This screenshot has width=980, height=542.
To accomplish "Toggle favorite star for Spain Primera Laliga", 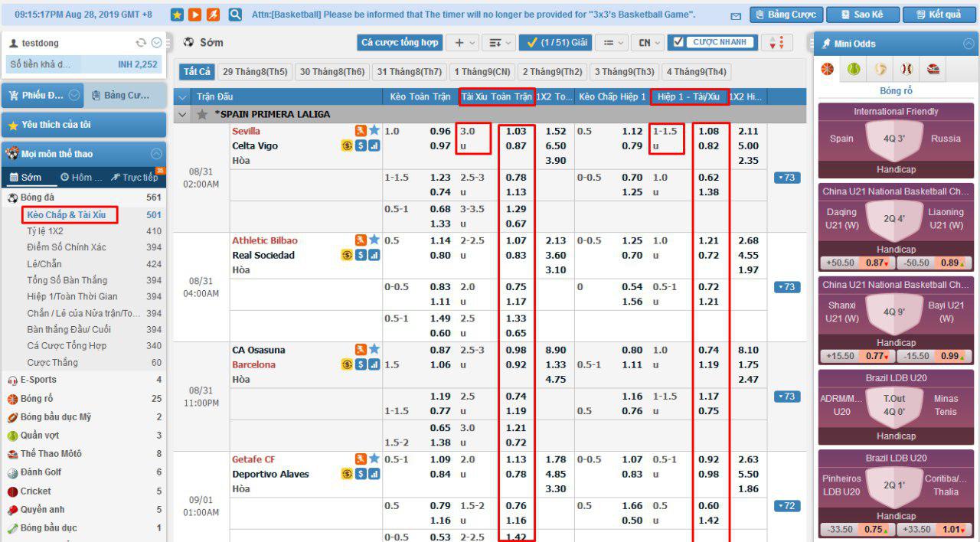I will (x=202, y=115).
